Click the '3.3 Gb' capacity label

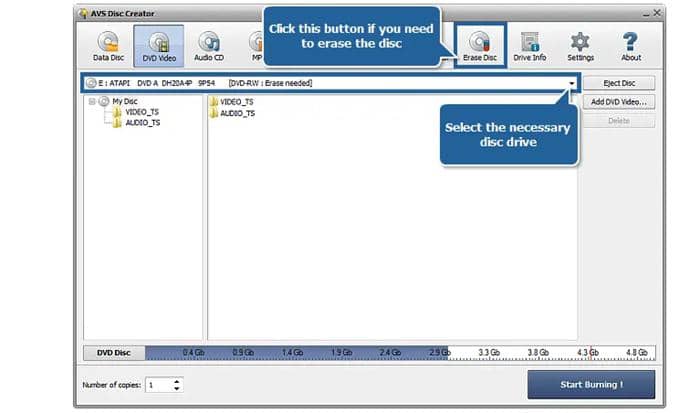pyautogui.click(x=489, y=353)
